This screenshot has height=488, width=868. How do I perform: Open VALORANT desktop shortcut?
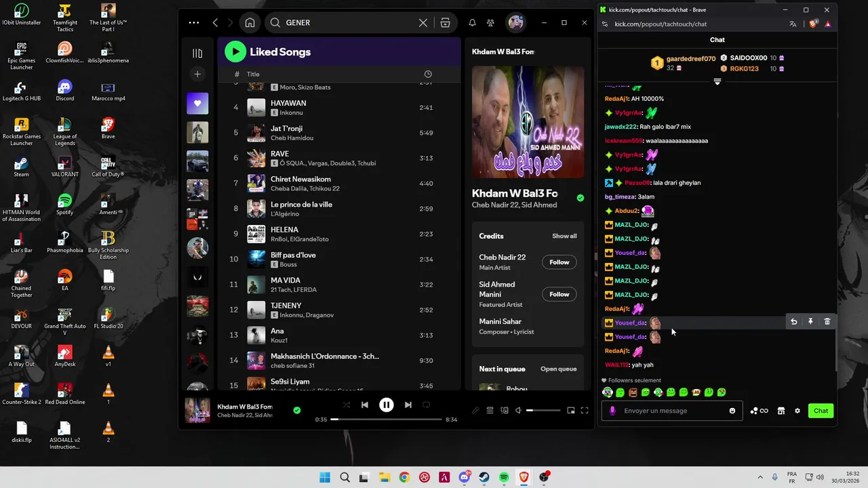tap(65, 166)
